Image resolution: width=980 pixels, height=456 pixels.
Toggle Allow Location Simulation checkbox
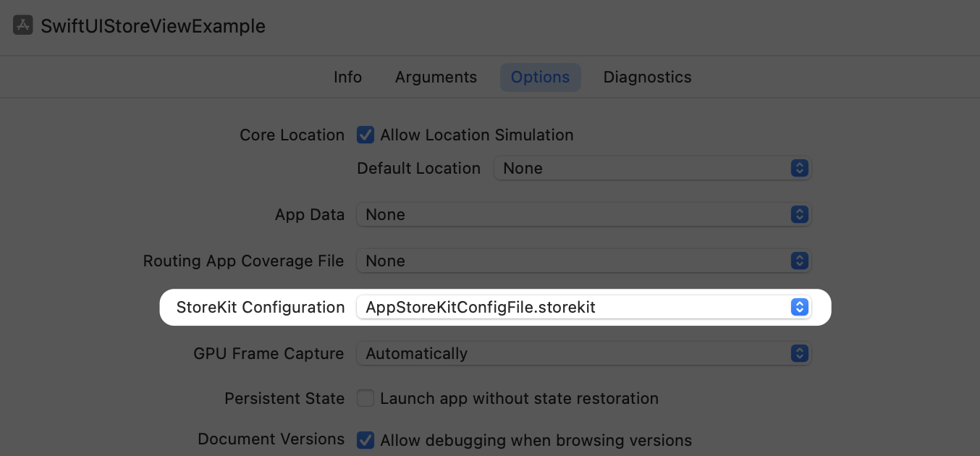[366, 135]
